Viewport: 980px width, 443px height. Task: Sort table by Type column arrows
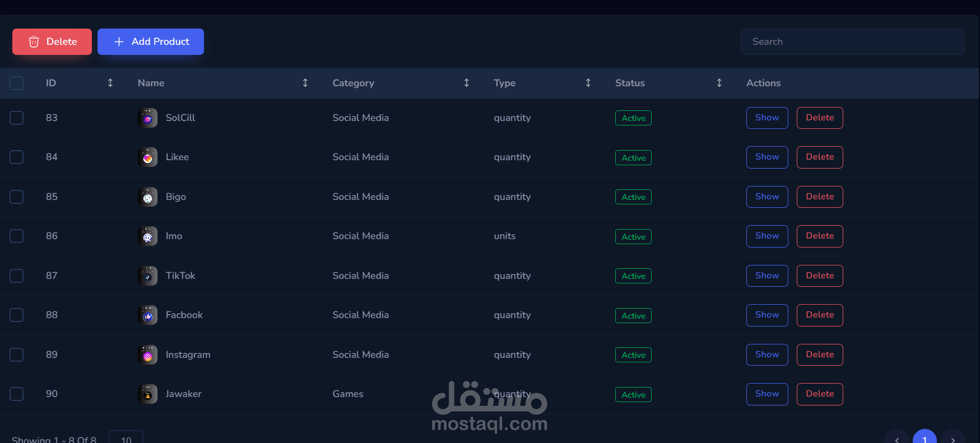[588, 83]
